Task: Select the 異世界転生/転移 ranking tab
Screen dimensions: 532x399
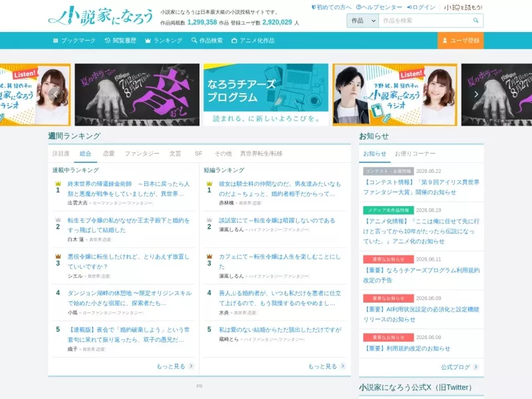Action: coord(261,154)
